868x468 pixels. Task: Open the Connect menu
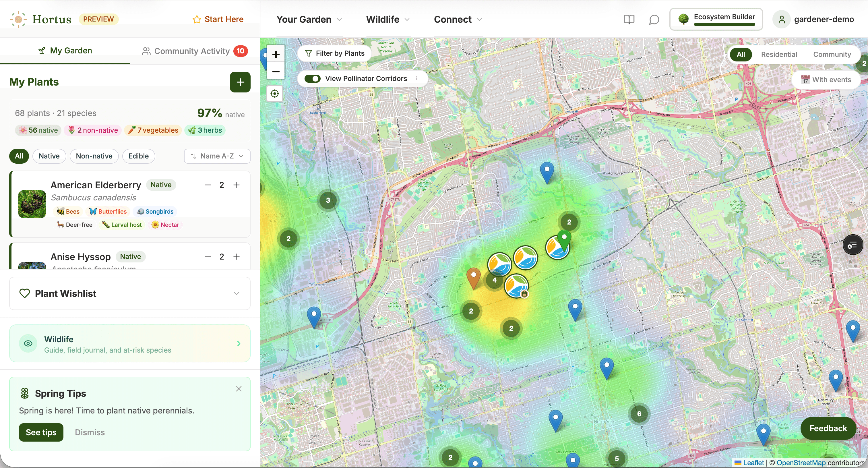pos(458,20)
